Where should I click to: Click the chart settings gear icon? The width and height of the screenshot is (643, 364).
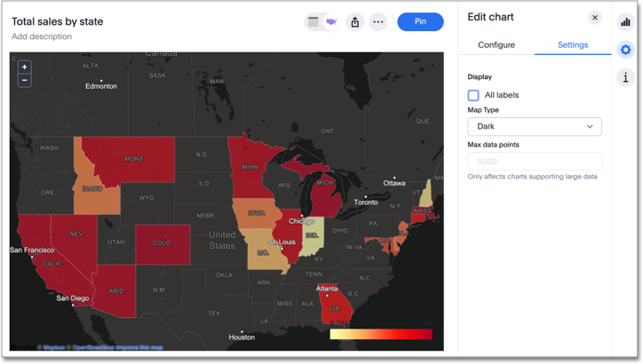coord(625,50)
